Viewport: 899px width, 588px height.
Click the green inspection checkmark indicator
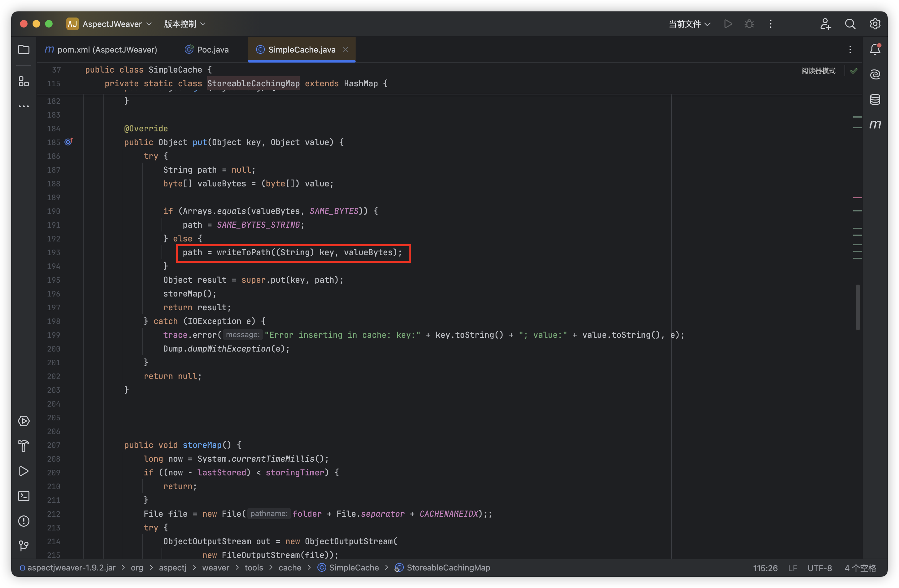point(854,71)
